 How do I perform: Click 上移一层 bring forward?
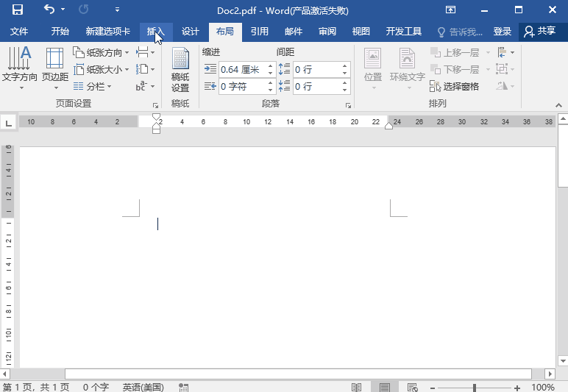pos(455,52)
